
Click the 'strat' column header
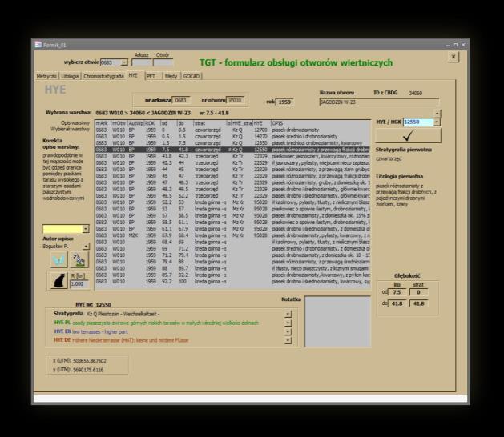pos(210,123)
